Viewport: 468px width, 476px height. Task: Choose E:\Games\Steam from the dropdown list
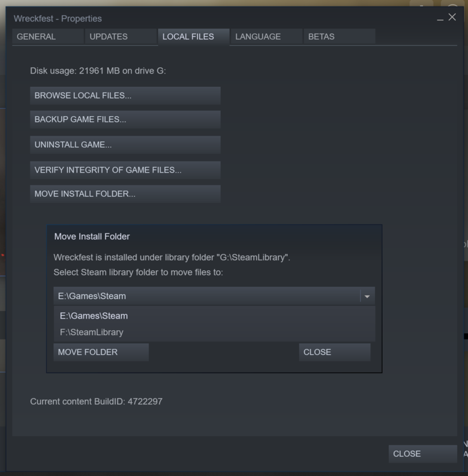pos(214,315)
